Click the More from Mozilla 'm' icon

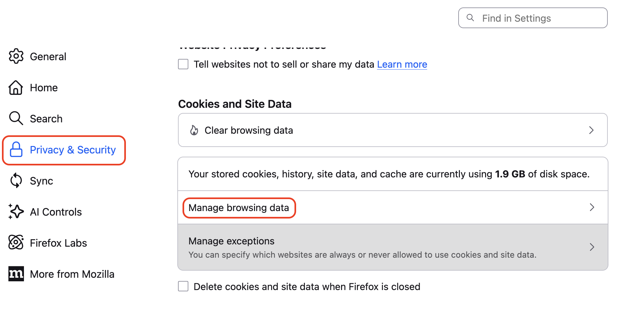16,274
